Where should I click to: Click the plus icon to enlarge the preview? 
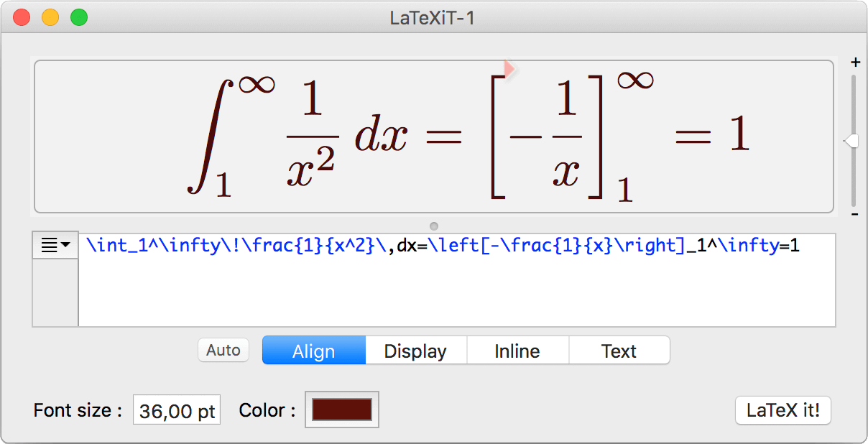click(x=856, y=62)
